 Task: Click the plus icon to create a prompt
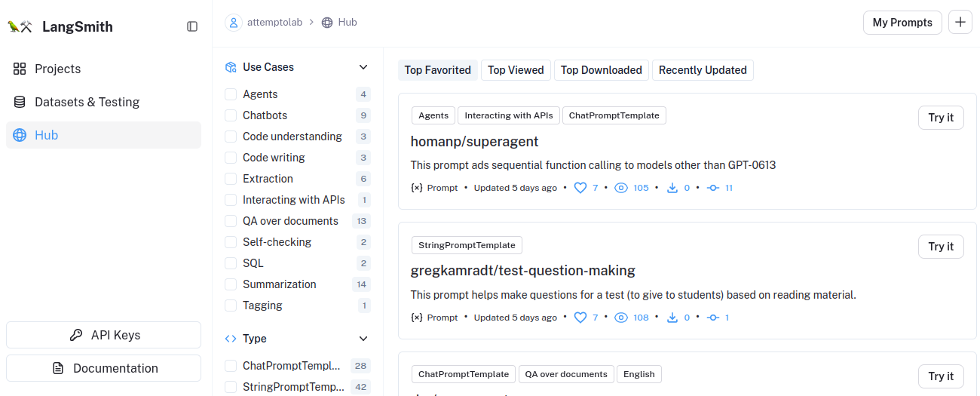(960, 23)
